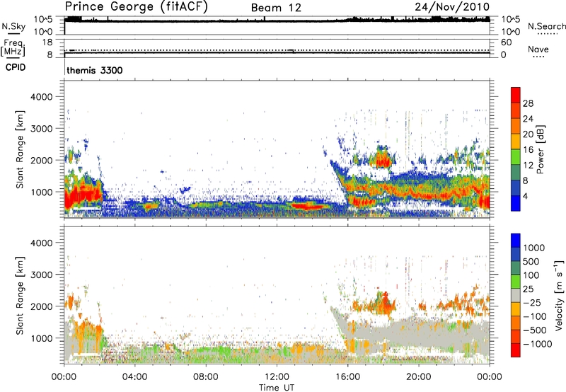This screenshot has width=566, height=392.
Task: Click the "60" Nave axis tick label
Action: pos(507,42)
